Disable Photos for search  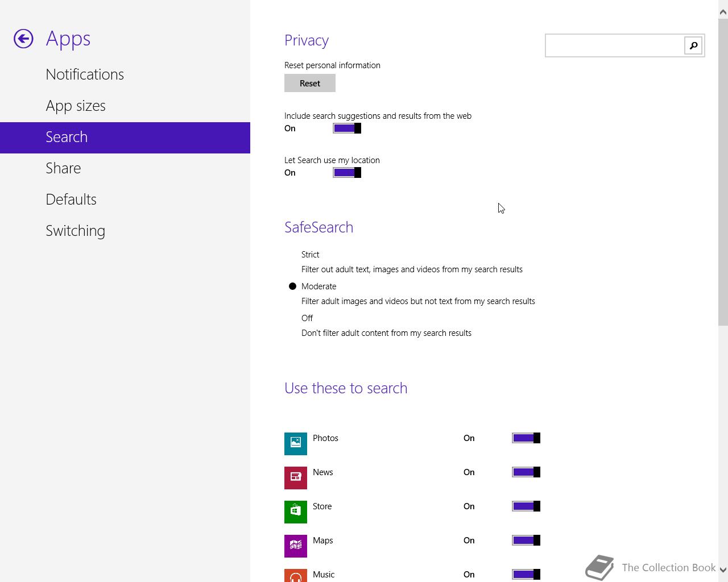tap(526, 438)
